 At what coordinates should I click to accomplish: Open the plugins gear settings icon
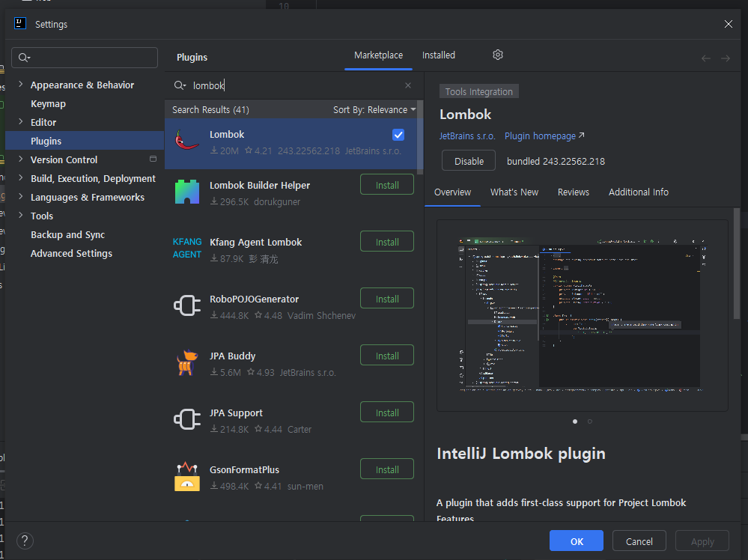point(498,55)
